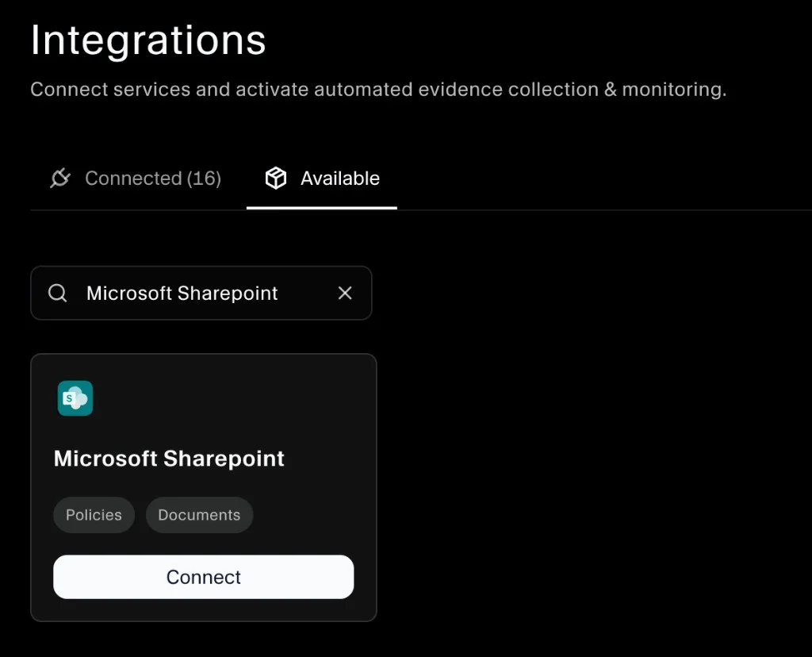Click the box icon beside Available
Screen dimensions: 812x657
(275, 179)
